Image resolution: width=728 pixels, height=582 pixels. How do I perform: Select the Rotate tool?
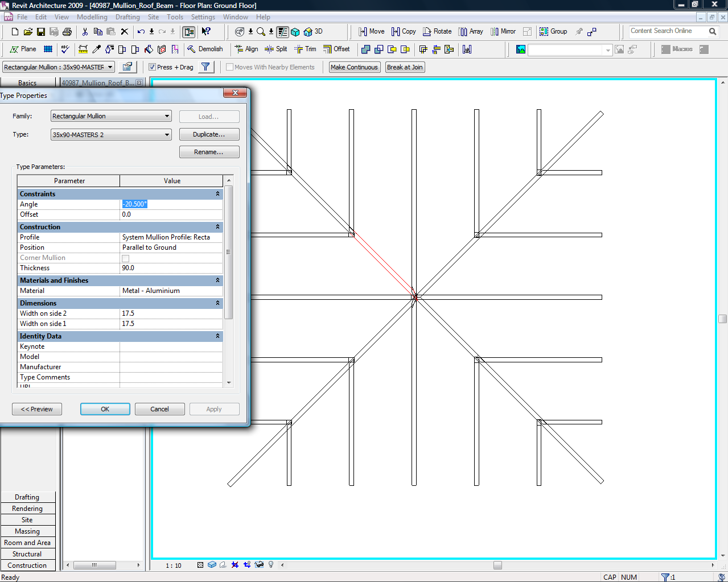click(x=437, y=32)
